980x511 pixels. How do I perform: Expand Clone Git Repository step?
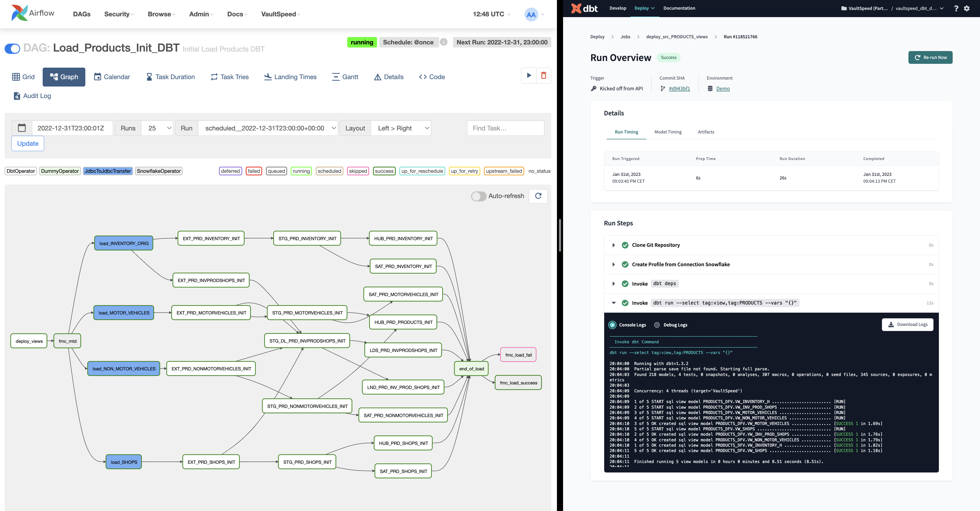pyautogui.click(x=613, y=245)
